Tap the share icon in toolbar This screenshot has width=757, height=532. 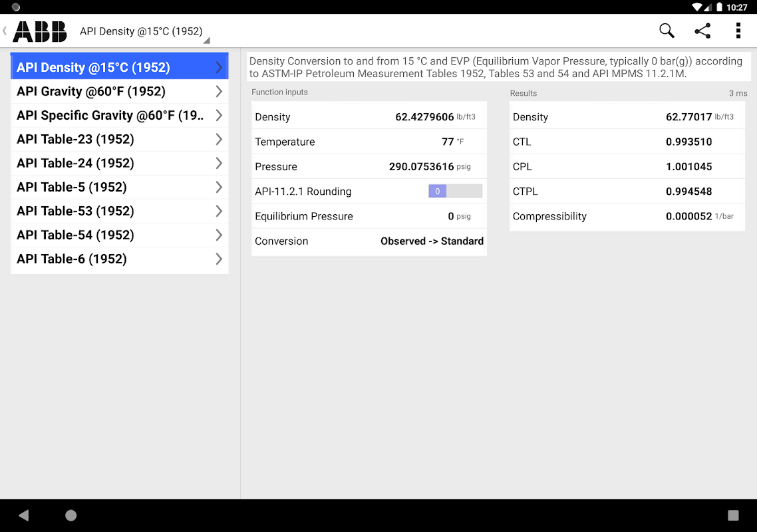(x=702, y=31)
